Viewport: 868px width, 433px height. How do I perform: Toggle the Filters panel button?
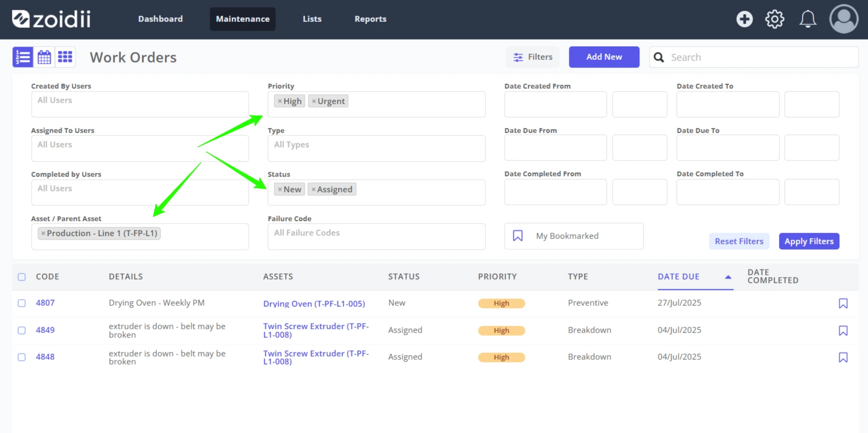[532, 57]
